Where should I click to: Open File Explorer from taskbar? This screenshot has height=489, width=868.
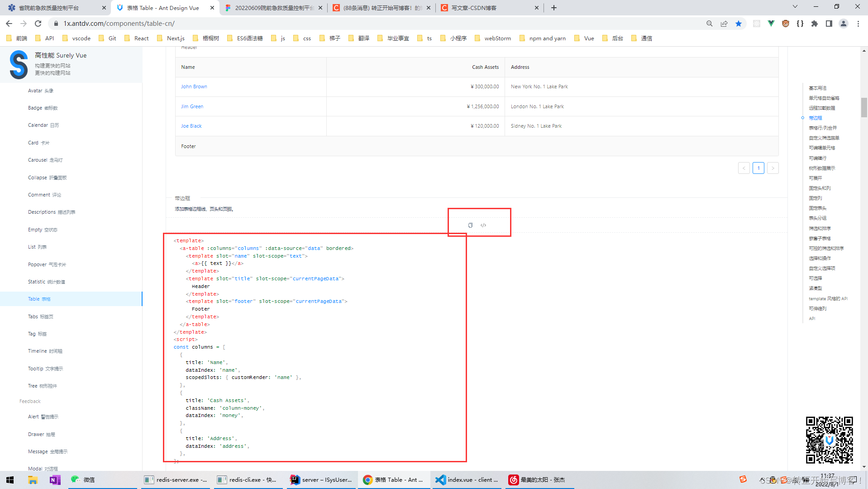pyautogui.click(x=33, y=479)
